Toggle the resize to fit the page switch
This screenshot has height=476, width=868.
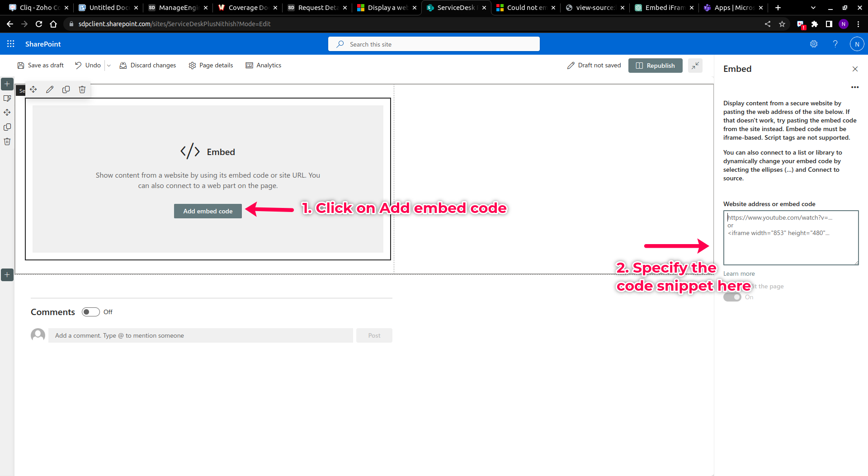click(x=732, y=297)
